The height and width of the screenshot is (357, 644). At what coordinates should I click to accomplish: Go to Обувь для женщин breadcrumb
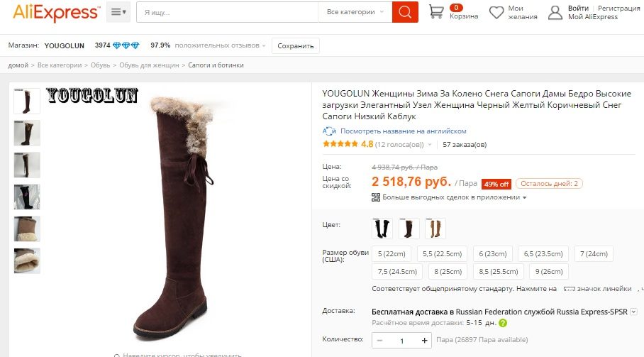click(x=149, y=65)
